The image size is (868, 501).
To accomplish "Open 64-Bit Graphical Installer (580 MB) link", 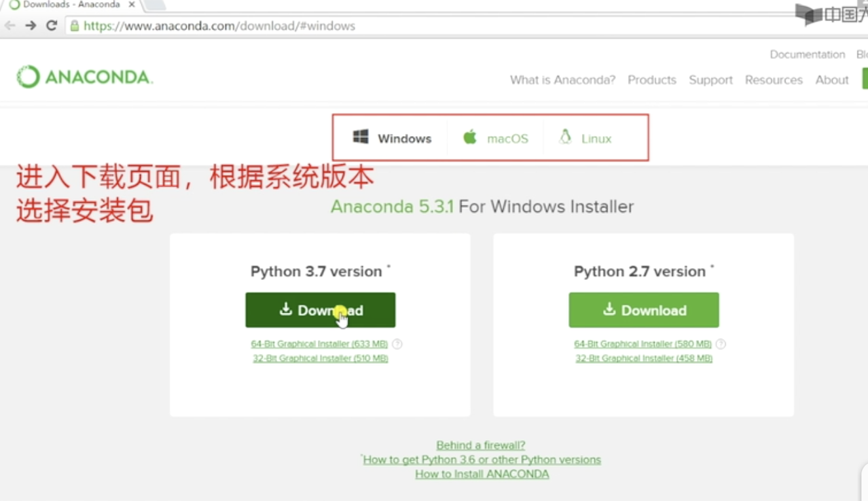I will pyautogui.click(x=643, y=344).
